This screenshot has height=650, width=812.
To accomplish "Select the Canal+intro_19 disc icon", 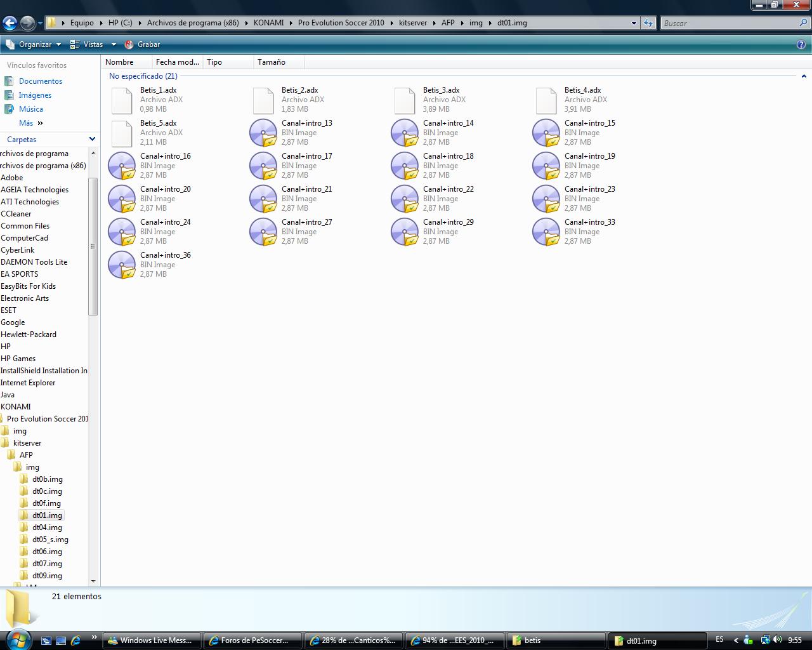I will [x=546, y=166].
